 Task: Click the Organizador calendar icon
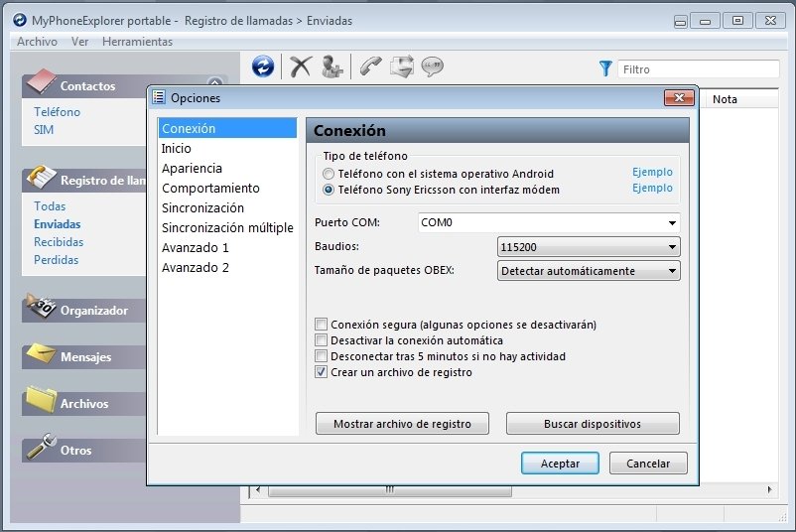[41, 306]
